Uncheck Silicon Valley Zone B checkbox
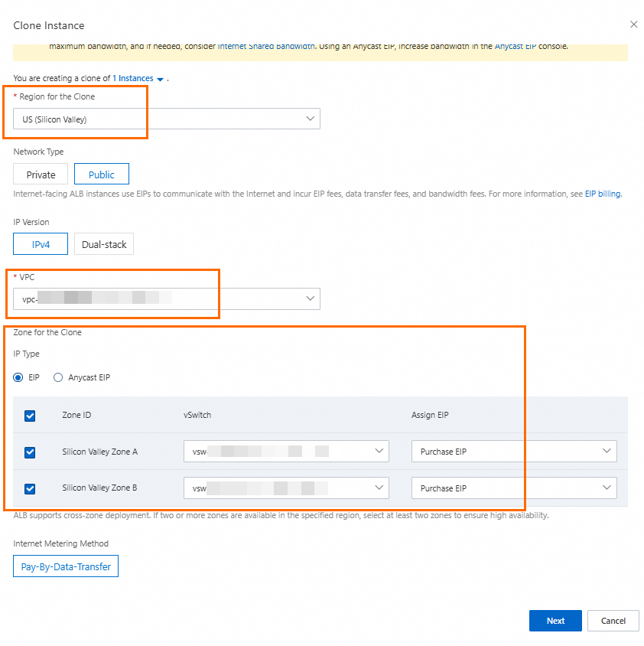 tap(30, 488)
